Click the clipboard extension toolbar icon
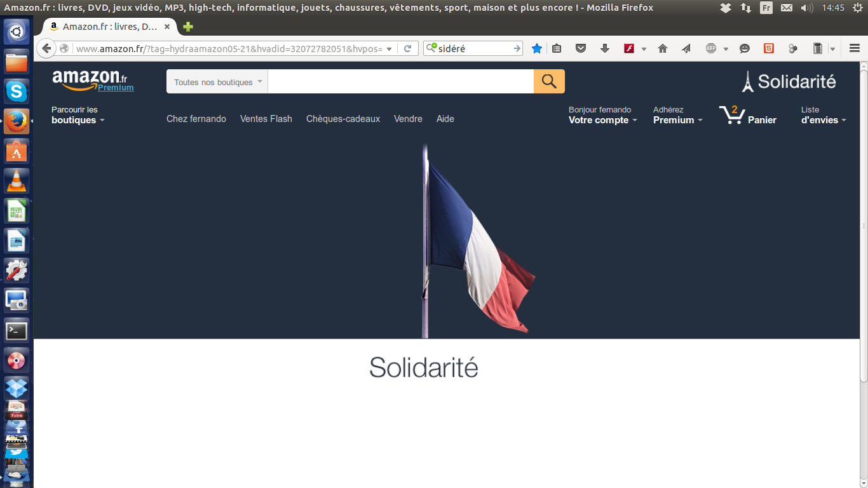The width and height of the screenshot is (868, 488). [818, 48]
